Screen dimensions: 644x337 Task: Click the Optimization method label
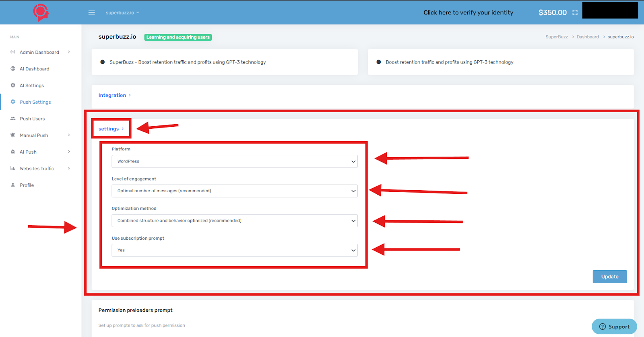point(134,208)
